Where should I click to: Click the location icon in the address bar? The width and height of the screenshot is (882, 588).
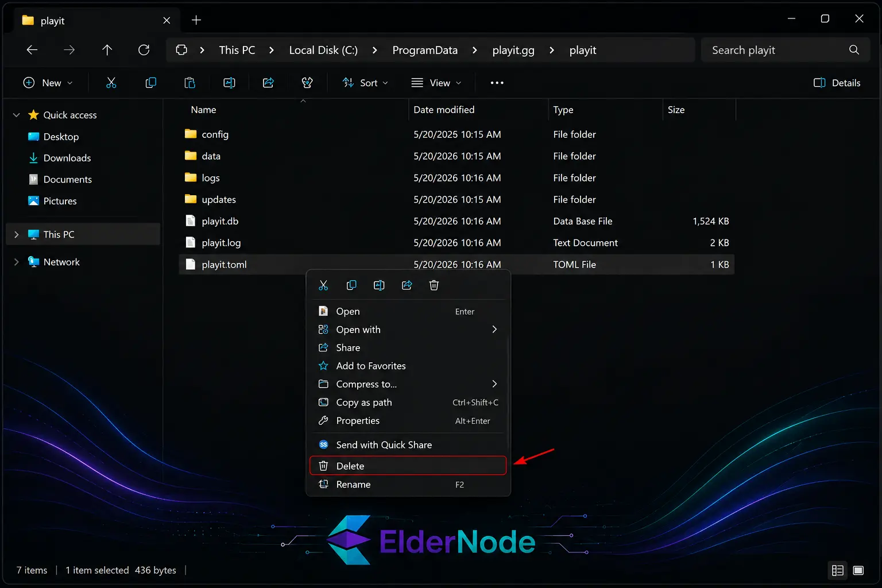(x=181, y=50)
